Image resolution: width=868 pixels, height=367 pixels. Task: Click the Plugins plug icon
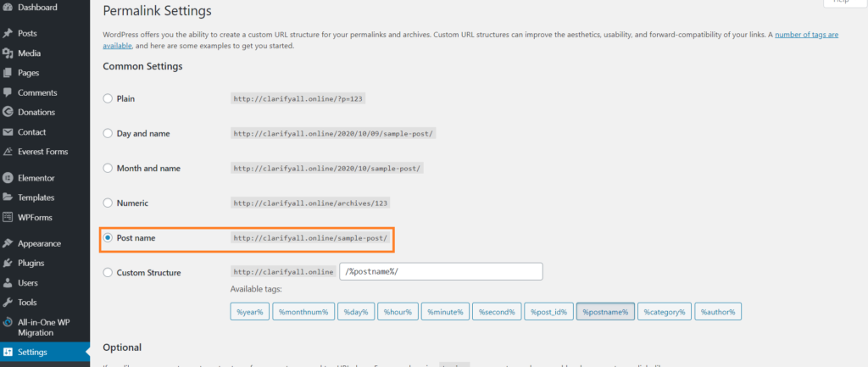(x=8, y=263)
